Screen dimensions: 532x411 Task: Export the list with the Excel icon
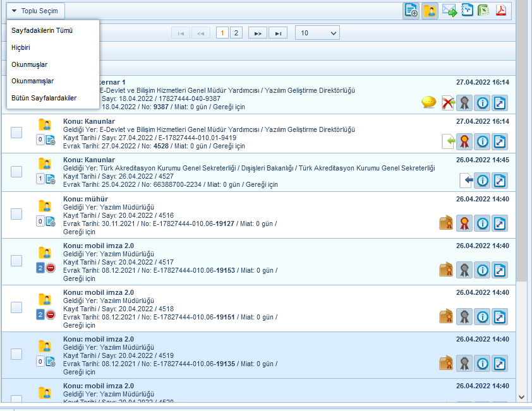(x=483, y=11)
